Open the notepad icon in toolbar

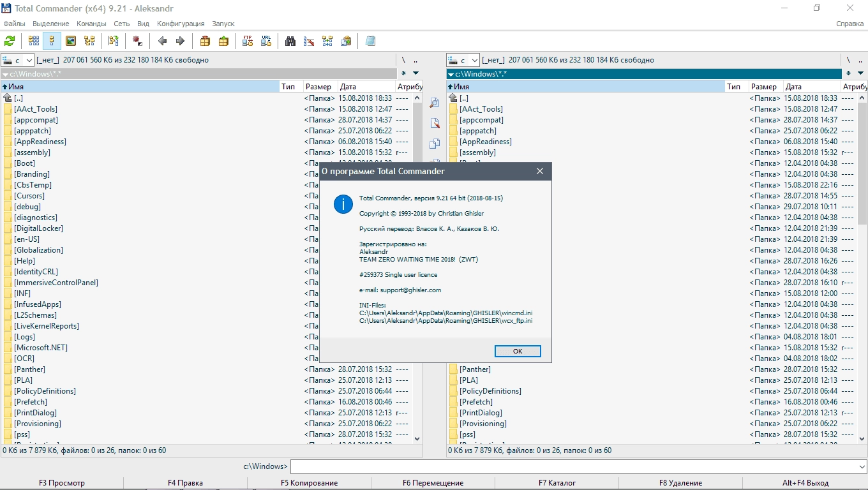click(x=370, y=41)
